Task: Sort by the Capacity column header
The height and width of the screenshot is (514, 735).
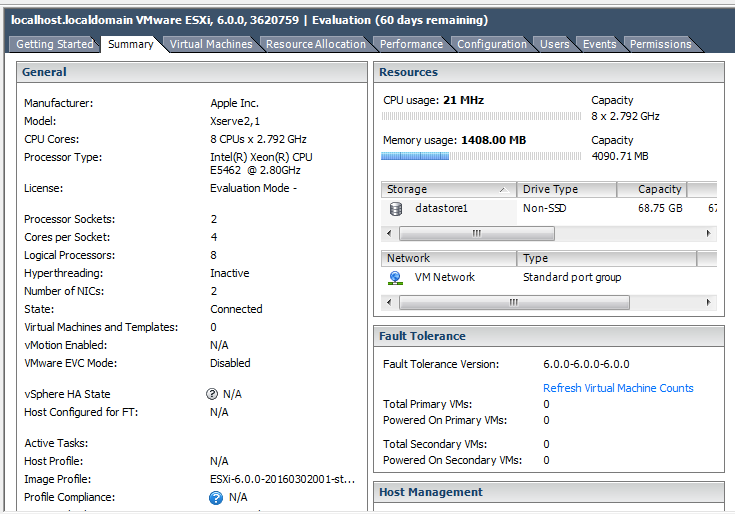Action: click(652, 189)
